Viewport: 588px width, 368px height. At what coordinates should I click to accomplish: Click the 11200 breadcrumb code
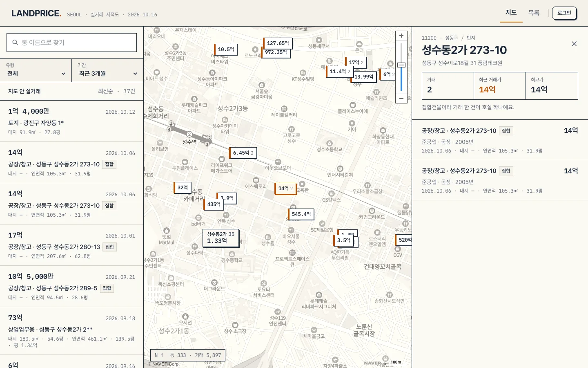(x=429, y=38)
